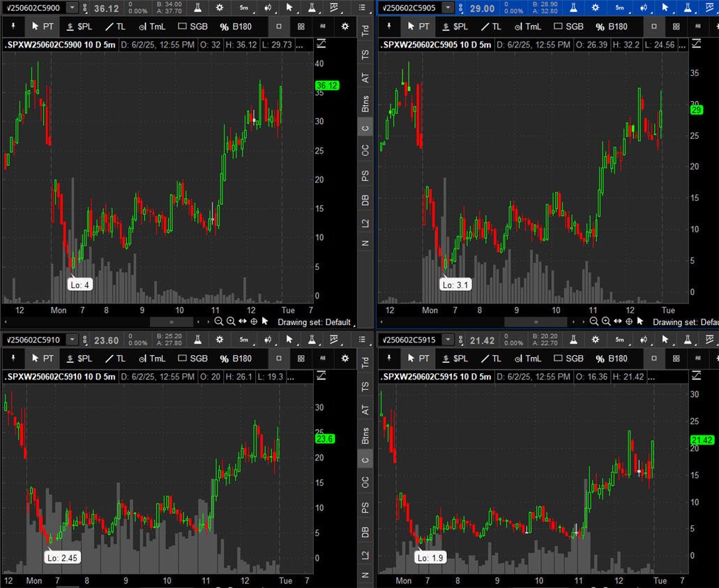Click the symbol field showing C5900
The width and height of the screenshot is (719, 588).
click(x=34, y=8)
